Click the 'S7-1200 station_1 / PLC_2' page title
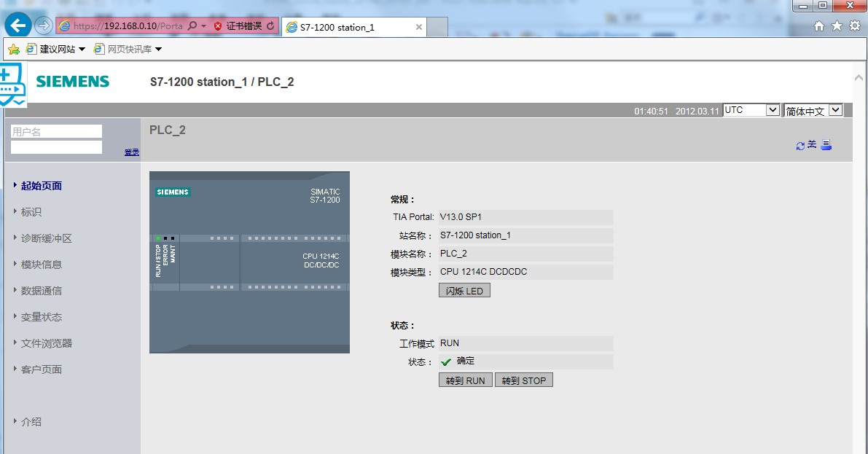868x454 pixels. (222, 82)
